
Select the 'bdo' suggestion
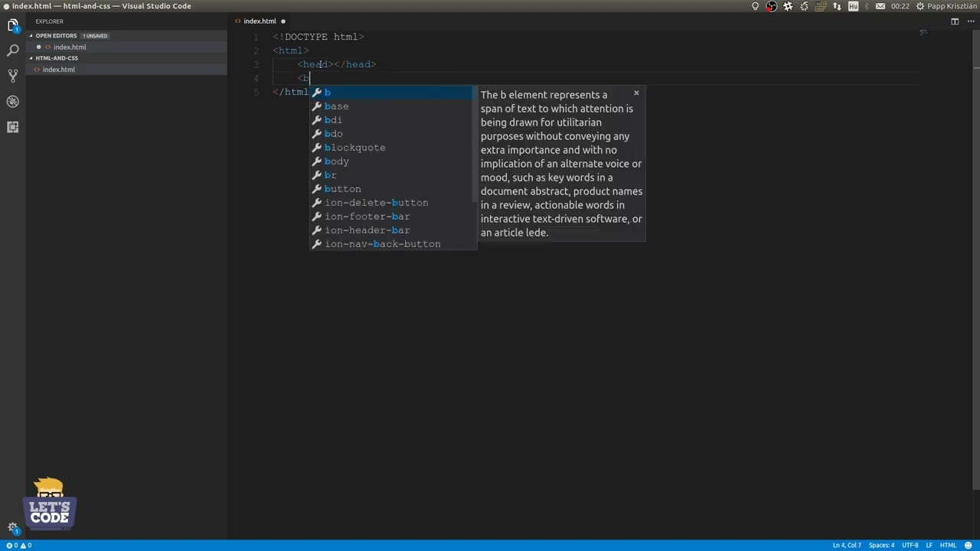click(x=393, y=134)
